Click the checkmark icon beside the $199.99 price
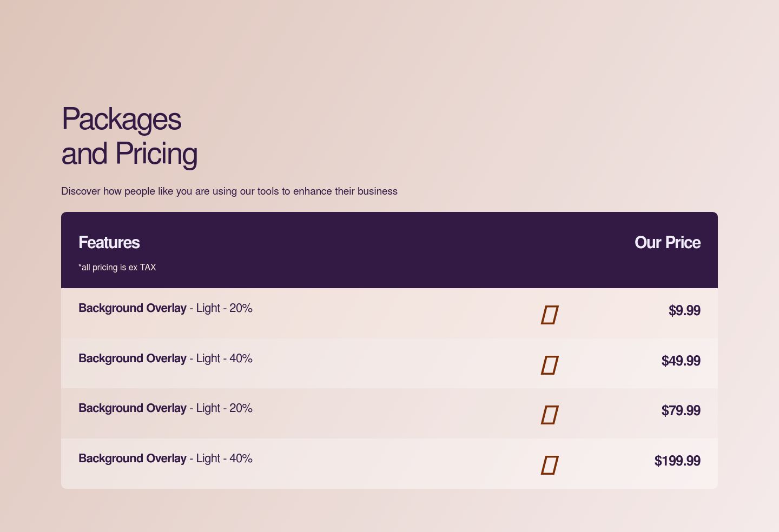 point(550,465)
